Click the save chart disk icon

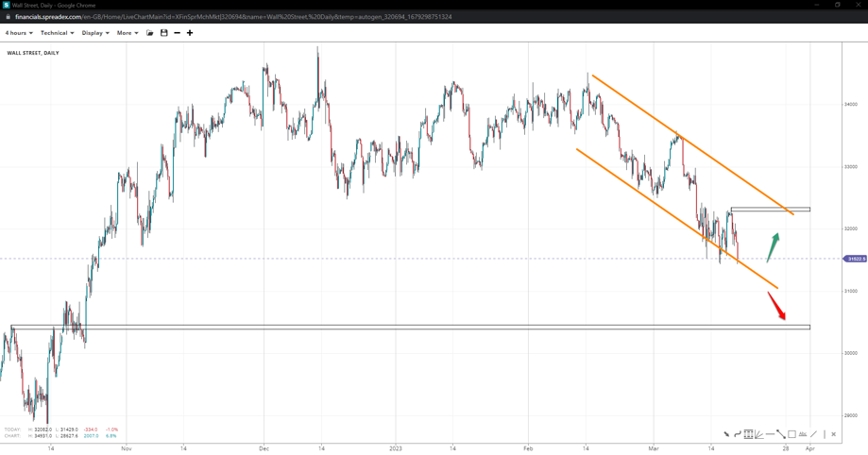[163, 33]
